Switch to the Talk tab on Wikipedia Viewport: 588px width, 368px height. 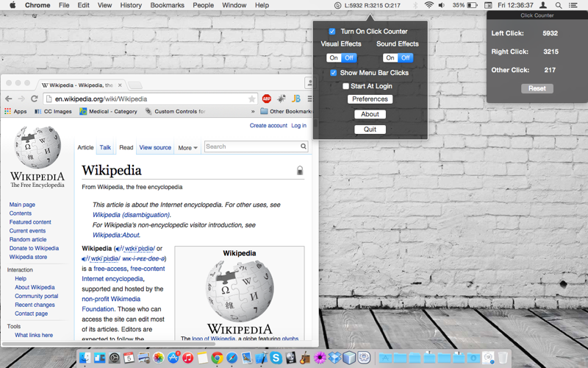(x=105, y=148)
